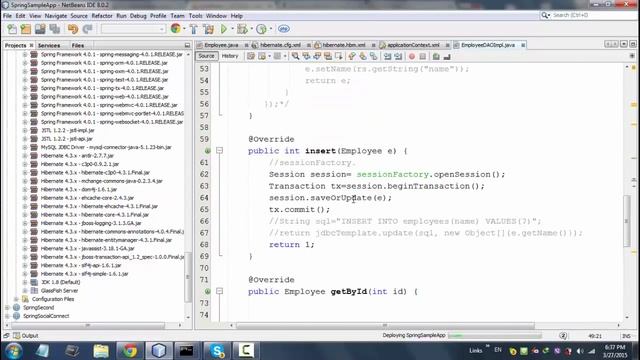
Task: Select the MySQL JDBC Driver jar entry
Action: coord(106,147)
